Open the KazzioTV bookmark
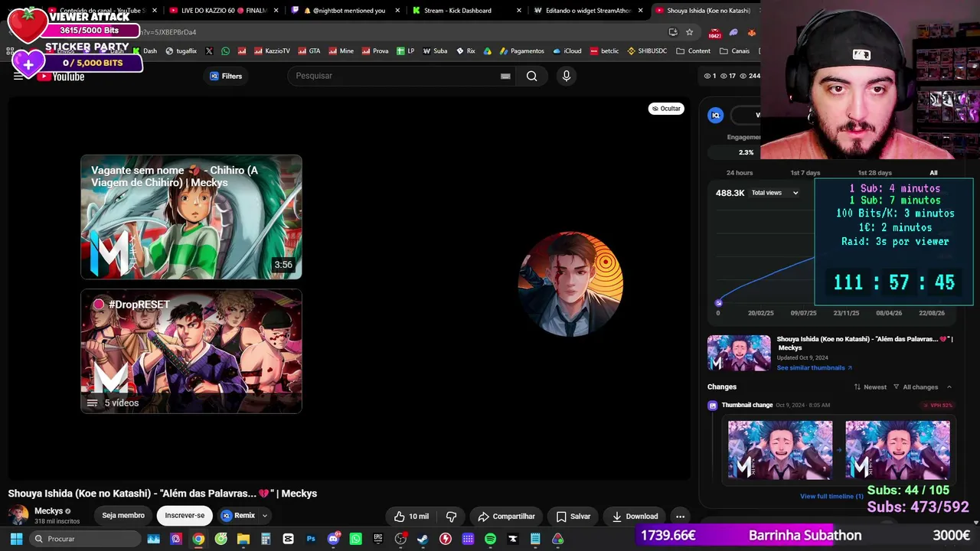This screenshot has height=551, width=980. coord(273,51)
